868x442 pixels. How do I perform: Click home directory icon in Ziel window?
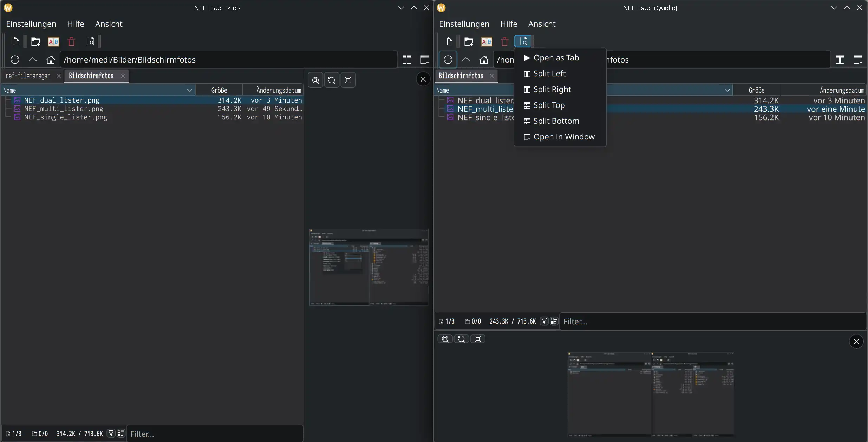click(x=51, y=60)
